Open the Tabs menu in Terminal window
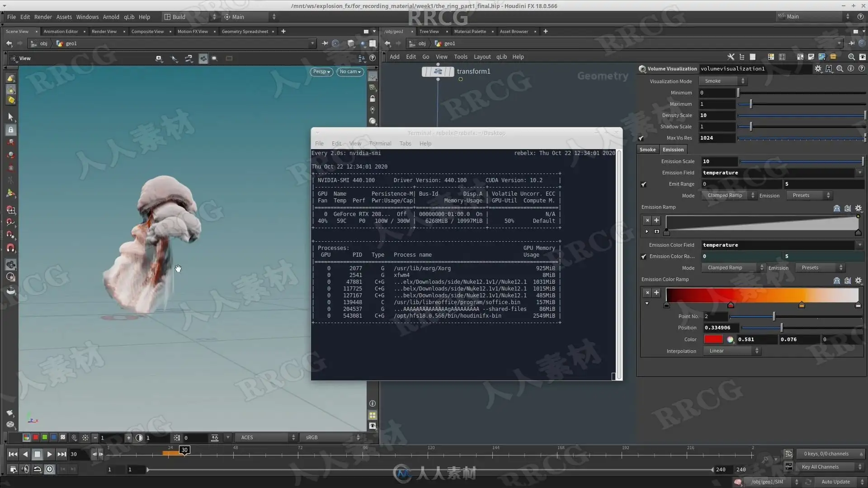This screenshot has width=868, height=488. (405, 144)
